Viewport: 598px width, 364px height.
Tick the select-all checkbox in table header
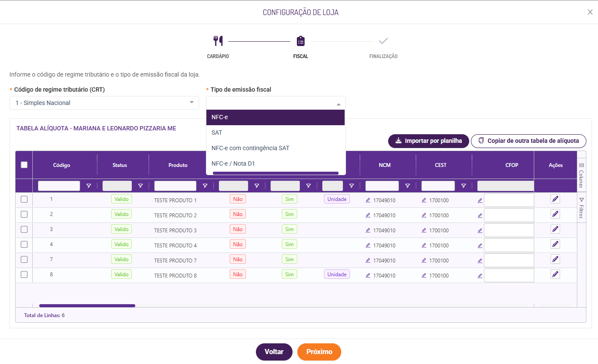tap(24, 165)
